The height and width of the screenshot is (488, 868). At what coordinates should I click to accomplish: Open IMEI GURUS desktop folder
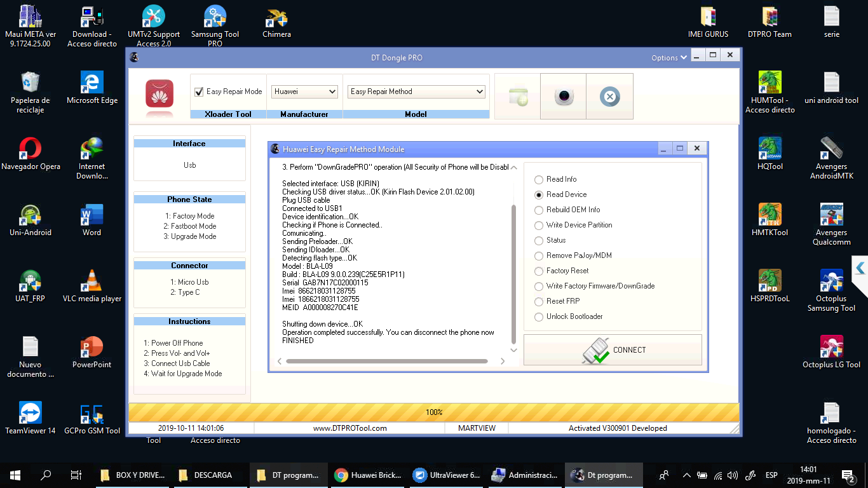(709, 21)
